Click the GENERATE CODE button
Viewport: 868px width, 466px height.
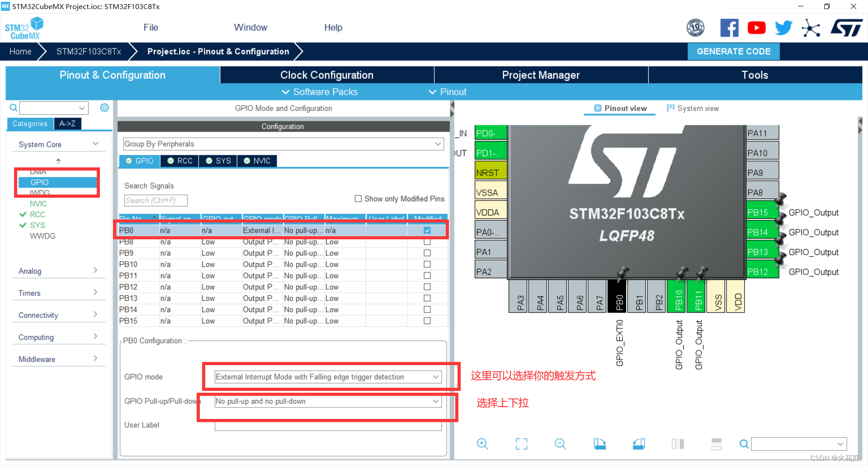(x=733, y=51)
